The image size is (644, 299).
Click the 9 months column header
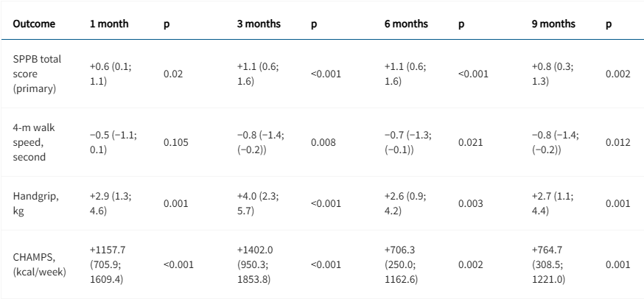[x=553, y=24]
